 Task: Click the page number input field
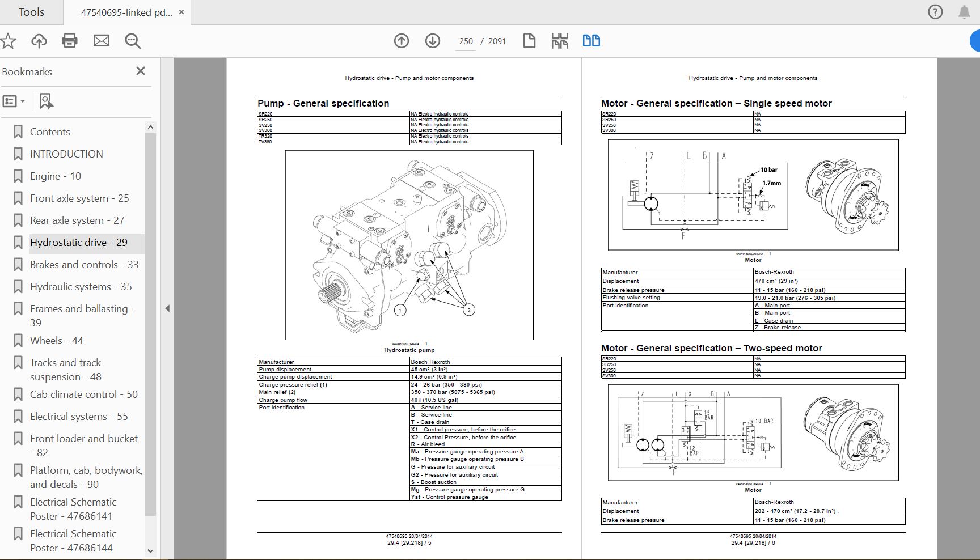coord(466,41)
